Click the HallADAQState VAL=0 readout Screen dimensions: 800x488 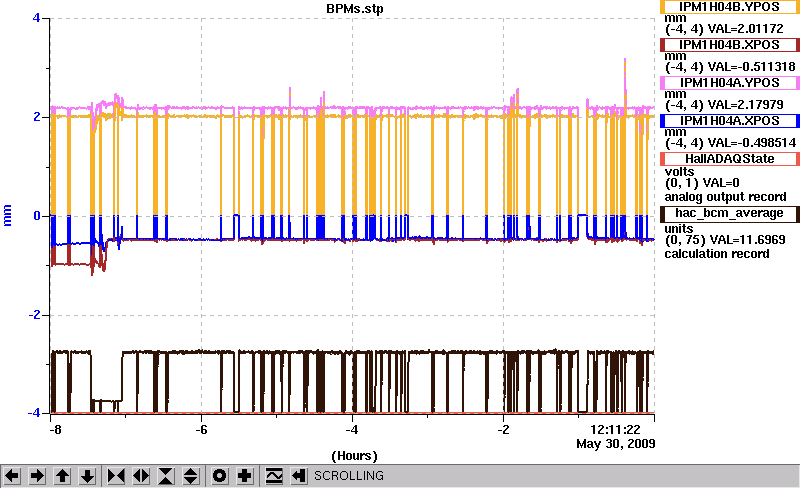[x=721, y=183]
